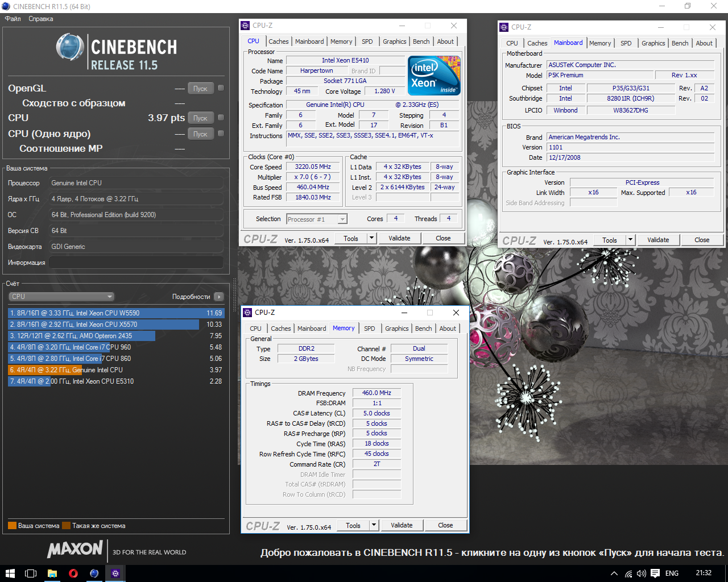Click the Cinebench logo sphere

[70, 48]
